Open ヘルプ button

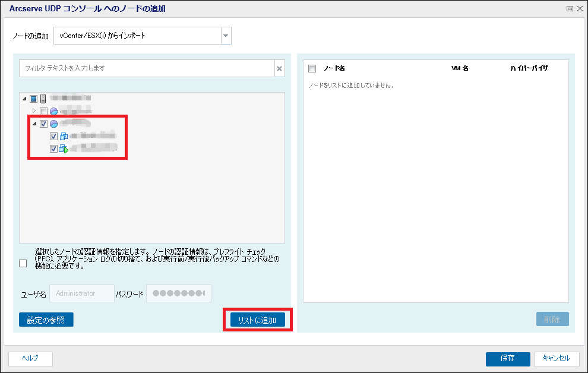click(x=30, y=359)
